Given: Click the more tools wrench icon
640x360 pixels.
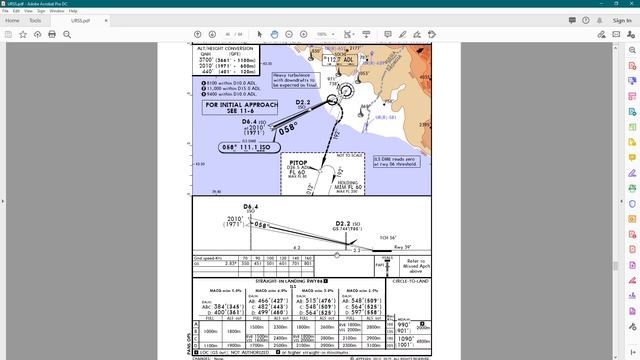Looking at the screenshot, I should 632,327.
